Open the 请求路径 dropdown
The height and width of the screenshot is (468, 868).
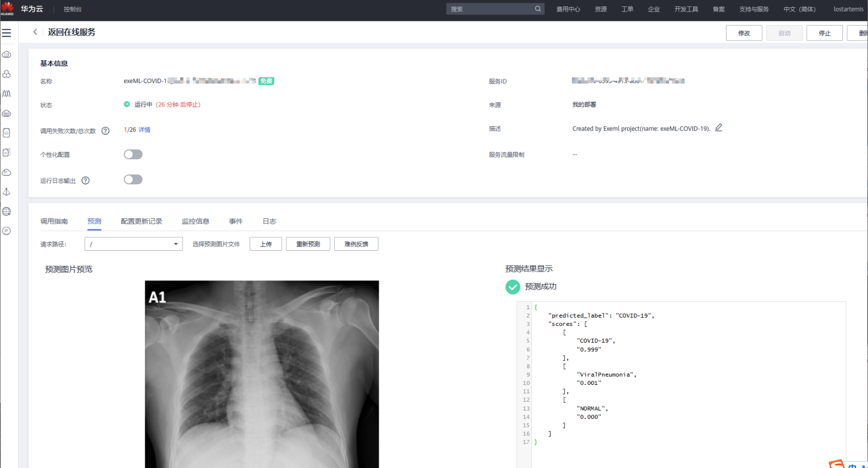(x=134, y=244)
